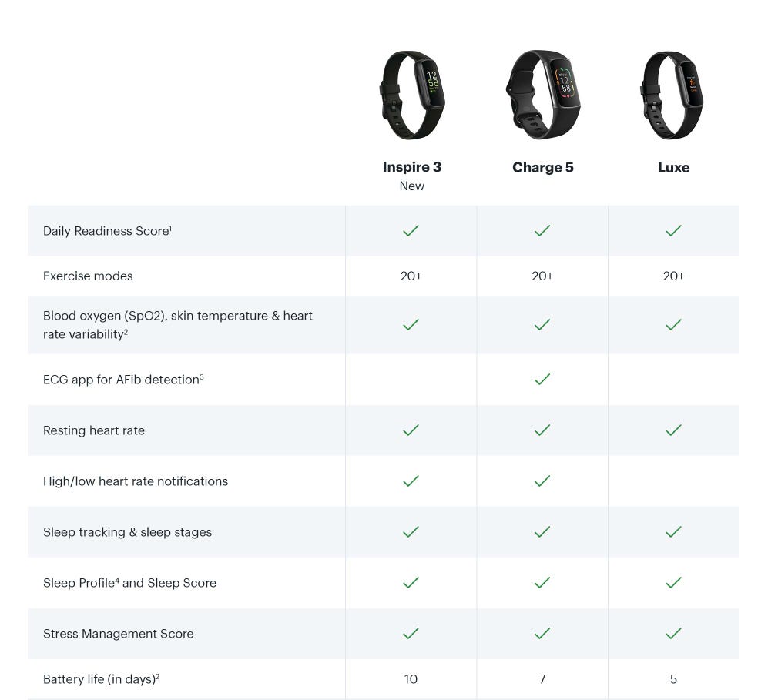Click Luxe Daily Readiness Score checkmark
Image resolution: width=768 pixels, height=700 pixels.
click(x=673, y=230)
